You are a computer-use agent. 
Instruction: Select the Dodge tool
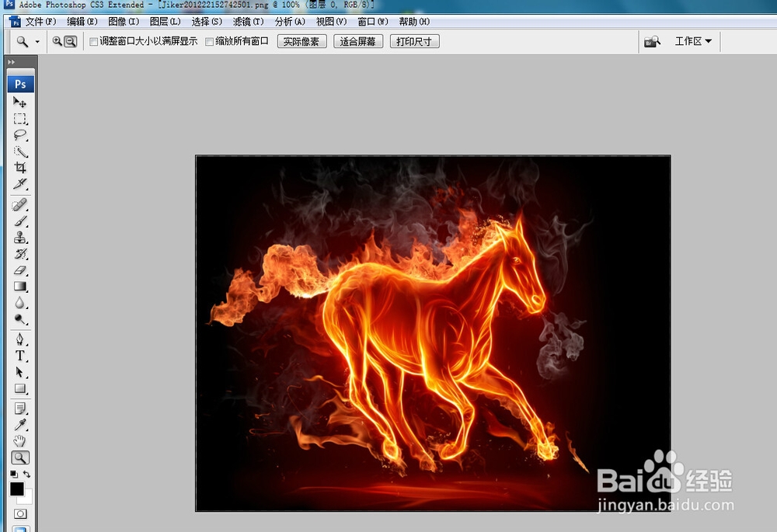point(20,319)
